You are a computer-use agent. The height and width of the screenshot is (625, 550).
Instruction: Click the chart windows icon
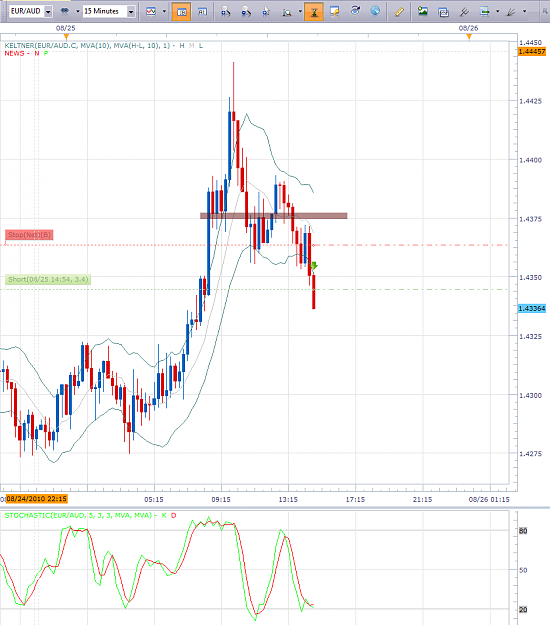443,12
